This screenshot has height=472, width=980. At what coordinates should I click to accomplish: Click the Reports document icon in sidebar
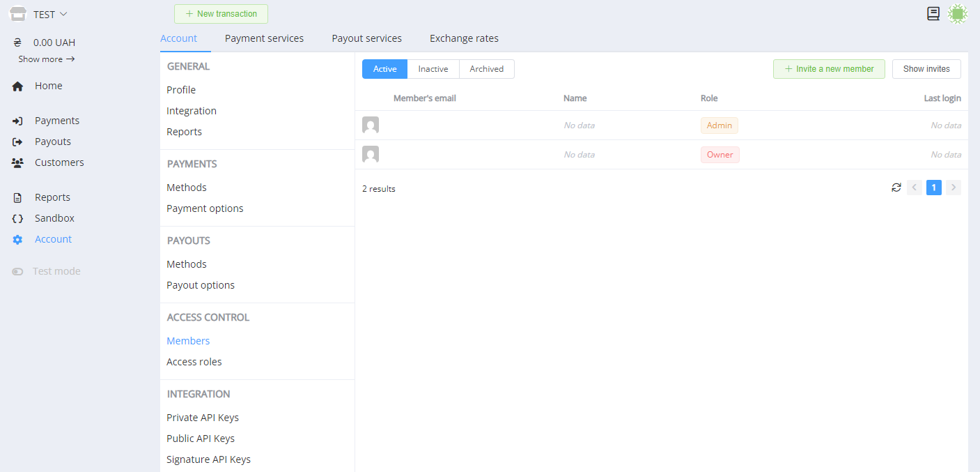pyautogui.click(x=18, y=198)
